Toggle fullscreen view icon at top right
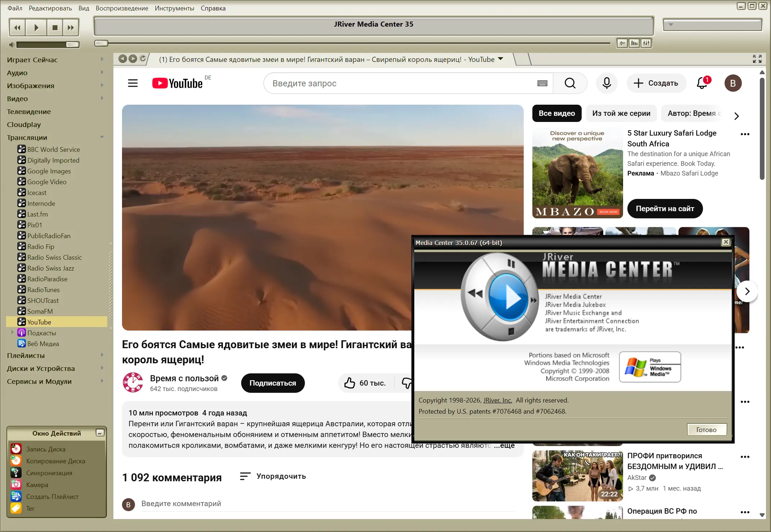This screenshot has height=532, width=771. [x=757, y=59]
